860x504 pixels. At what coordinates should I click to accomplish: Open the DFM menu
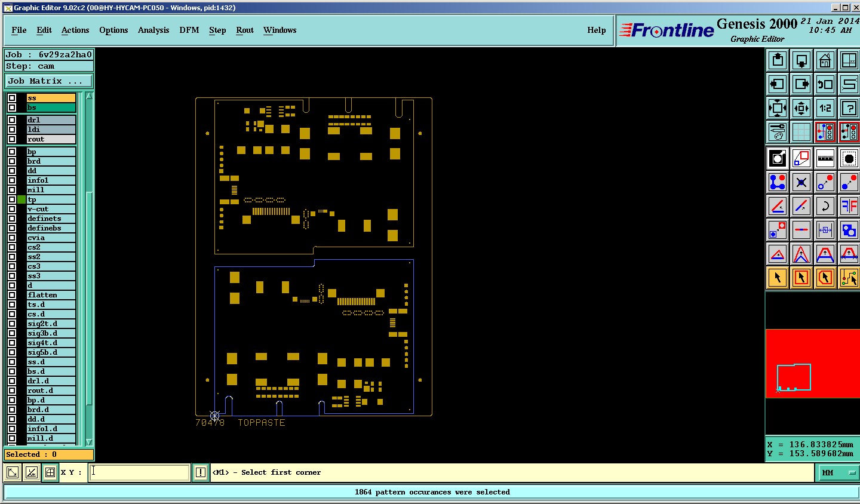click(189, 30)
